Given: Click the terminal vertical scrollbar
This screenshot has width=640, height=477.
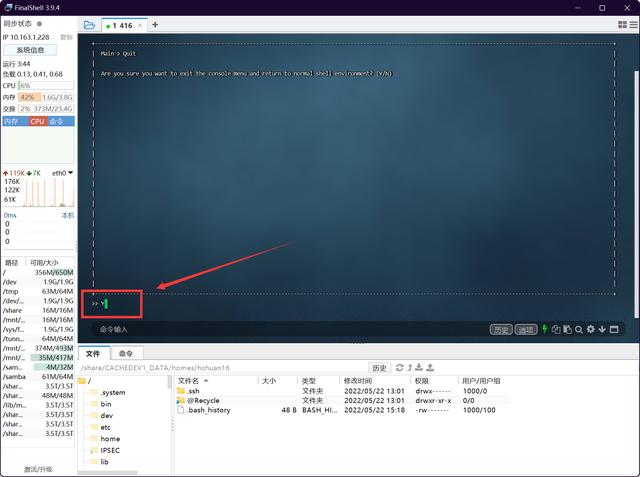Looking at the screenshot, I should point(636,194).
